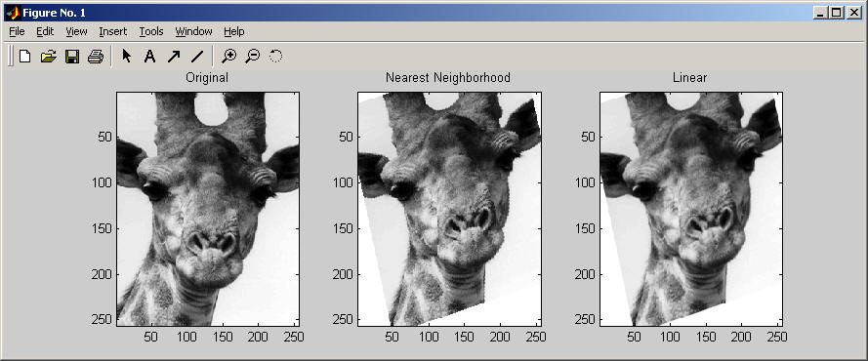
Task: Open the File menu
Action: 18,31
